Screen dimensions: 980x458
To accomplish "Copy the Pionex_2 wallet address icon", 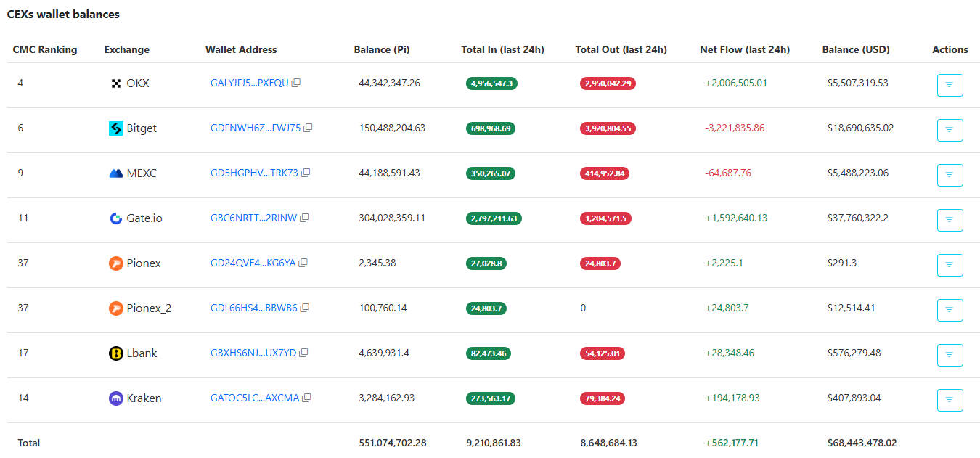I will coord(305,308).
